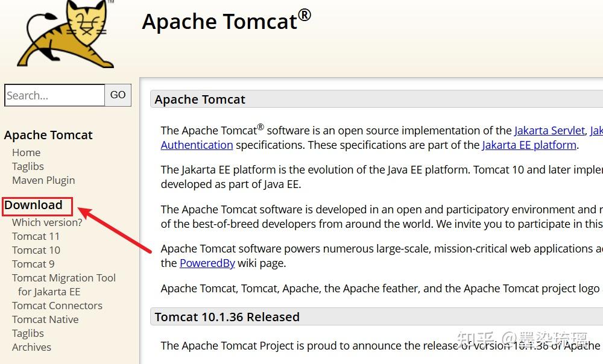
Task: Select the Tomcat 10 download link
Action: [x=36, y=250]
